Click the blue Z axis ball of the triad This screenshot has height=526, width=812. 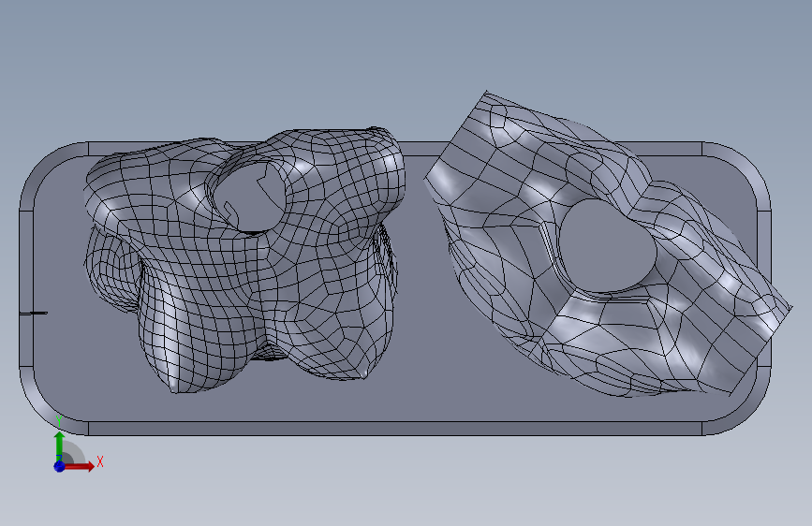tap(60, 466)
